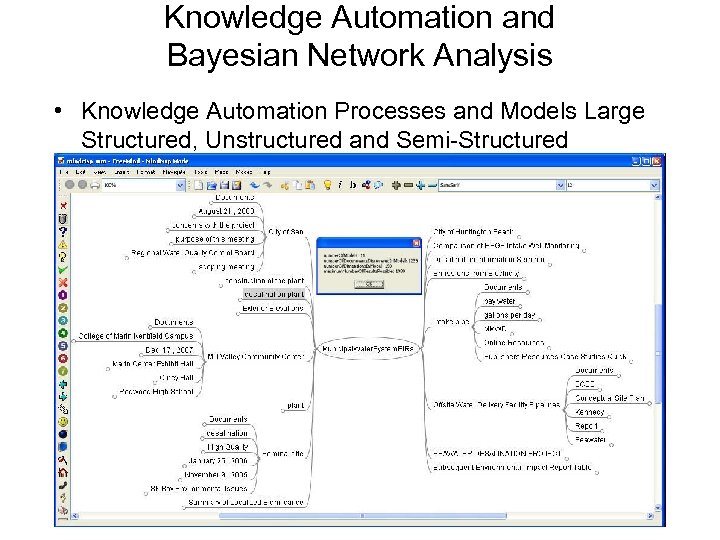Click the scroll right arrow
The height and width of the screenshot is (540, 720).
coord(650,516)
